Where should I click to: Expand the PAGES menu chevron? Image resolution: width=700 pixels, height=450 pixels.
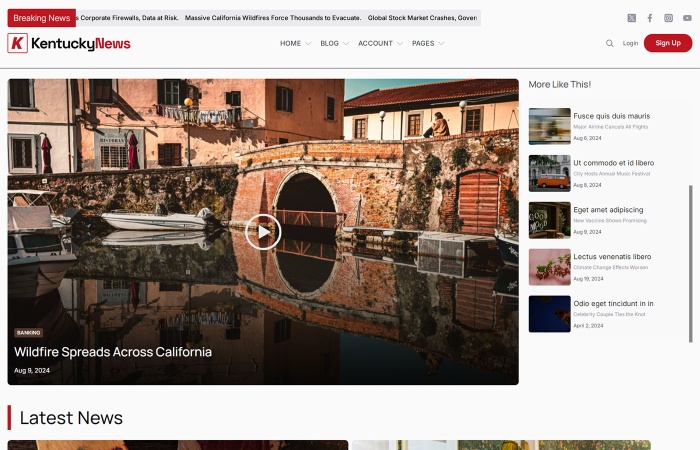pyautogui.click(x=442, y=43)
